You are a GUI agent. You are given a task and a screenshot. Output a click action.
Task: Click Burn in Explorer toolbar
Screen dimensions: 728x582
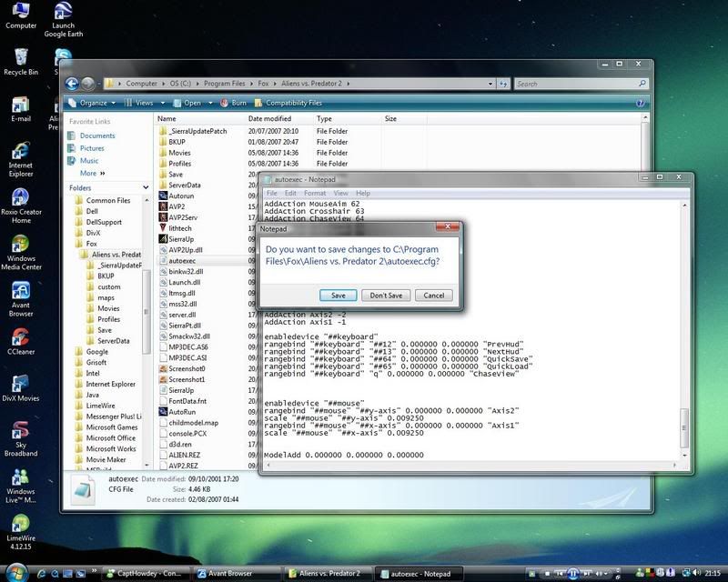(234, 103)
